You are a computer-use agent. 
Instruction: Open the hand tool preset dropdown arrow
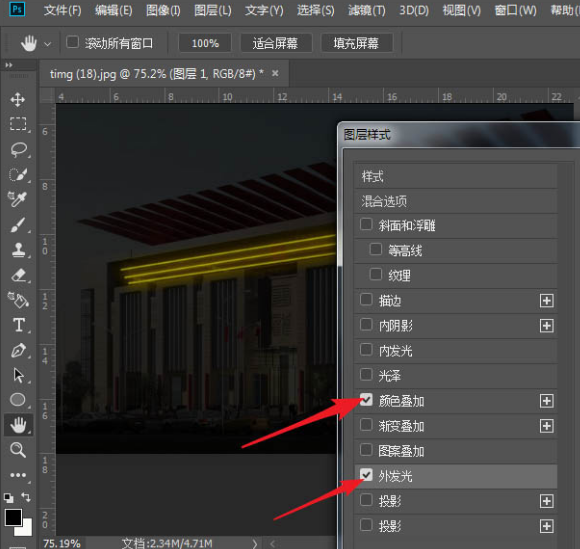pyautogui.click(x=47, y=44)
